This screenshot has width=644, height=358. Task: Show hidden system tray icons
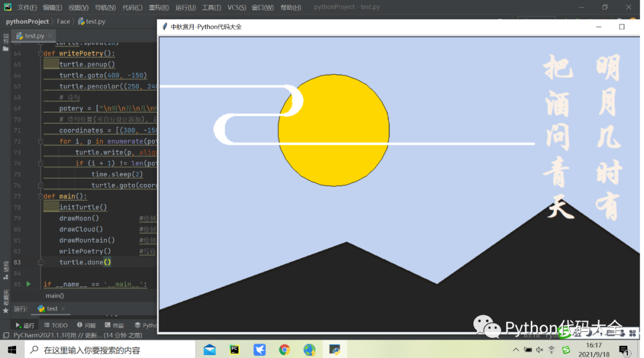[515, 350]
